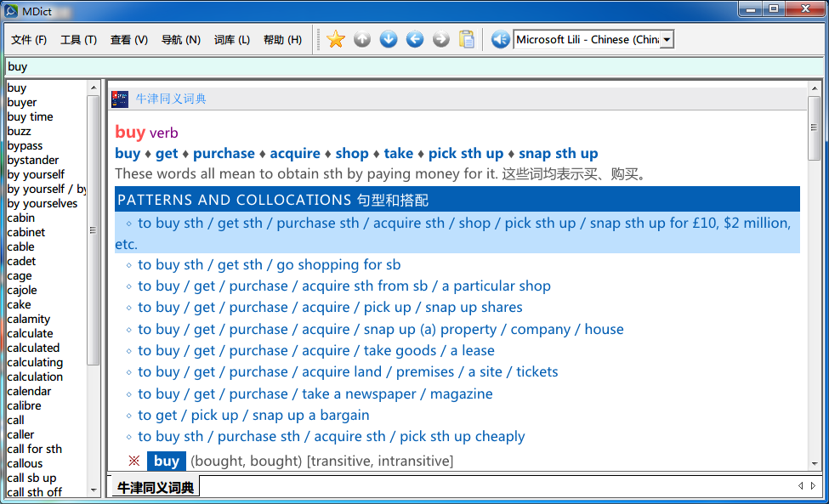829x504 pixels.
Task: Select 'cadet' in the word list
Action: [x=21, y=261]
